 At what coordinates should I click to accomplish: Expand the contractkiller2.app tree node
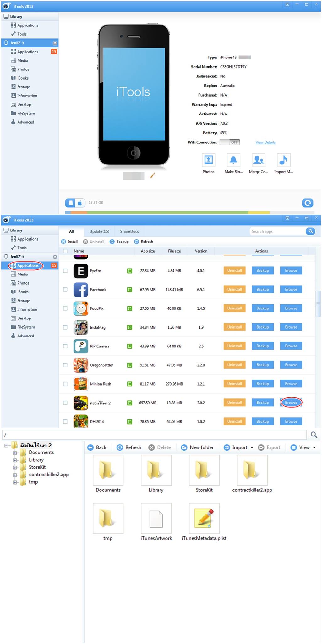tap(15, 475)
